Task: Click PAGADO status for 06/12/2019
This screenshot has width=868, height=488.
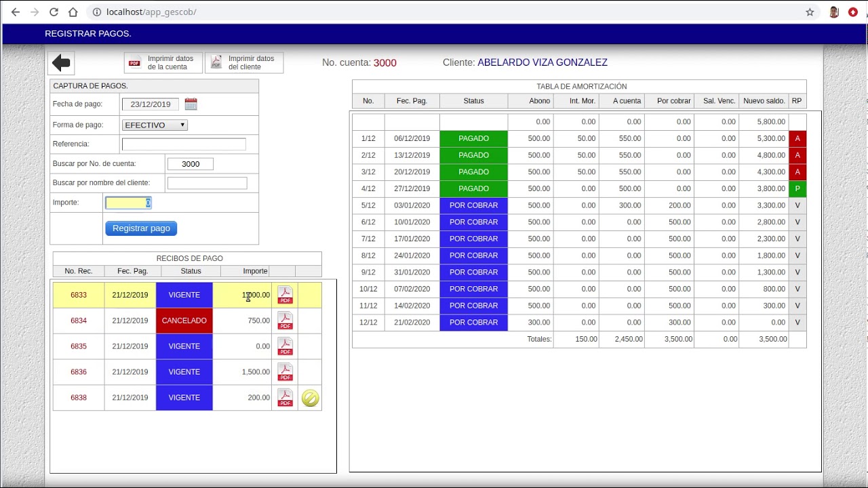Action: pos(473,138)
